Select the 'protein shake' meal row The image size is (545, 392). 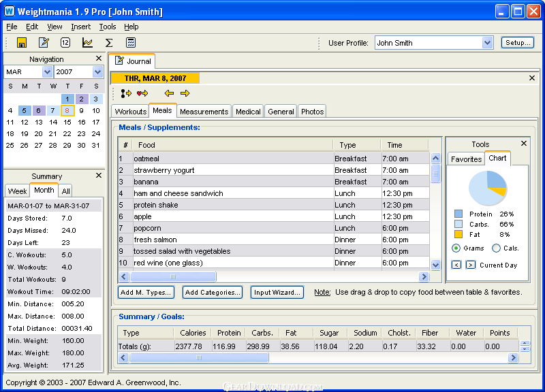(274, 205)
